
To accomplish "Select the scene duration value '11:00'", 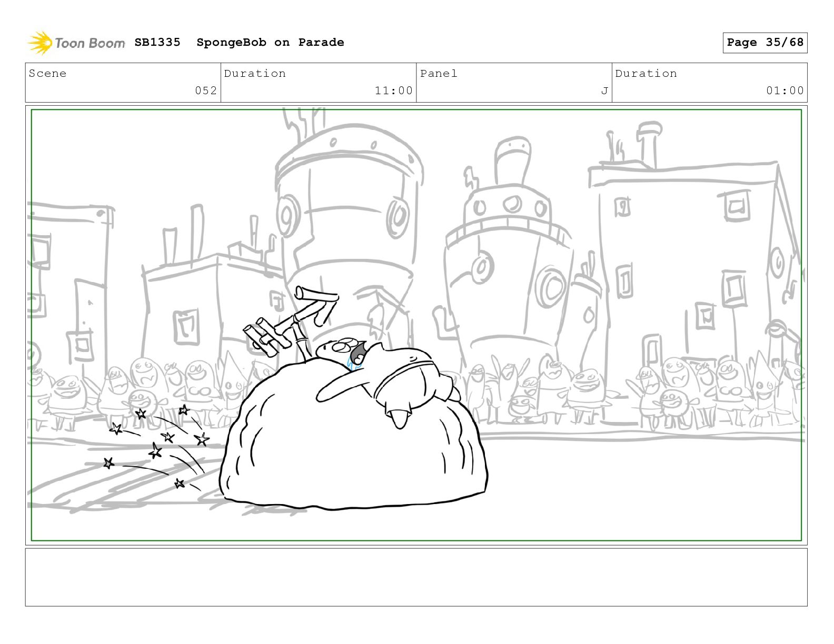I will [394, 90].
